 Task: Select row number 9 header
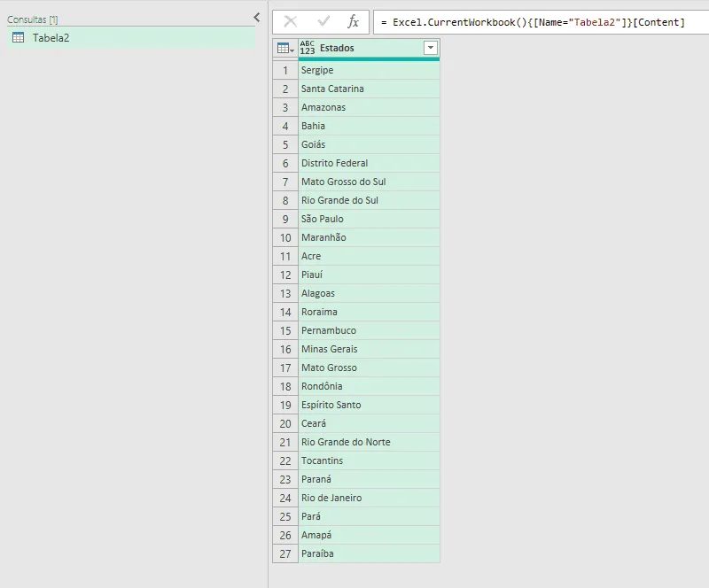[x=285, y=219]
